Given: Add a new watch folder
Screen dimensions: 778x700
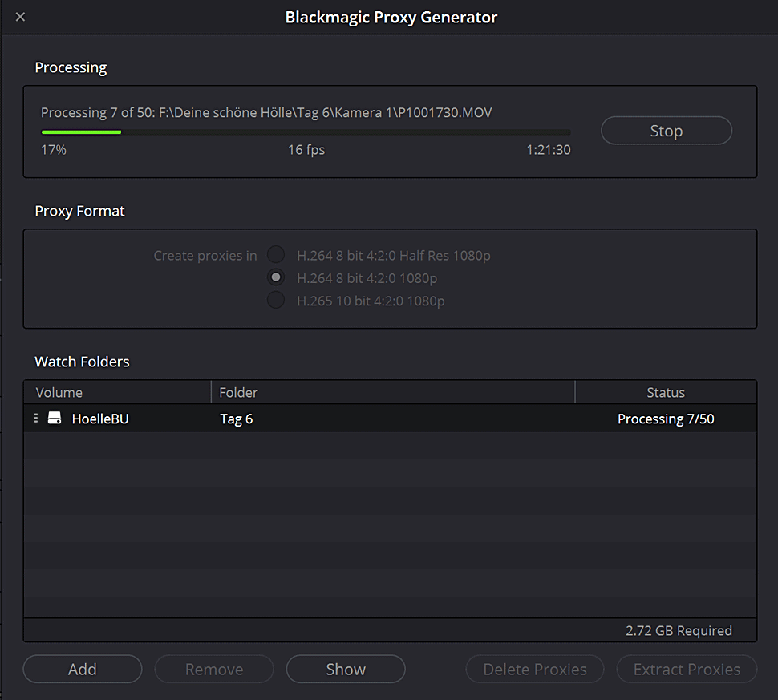Looking at the screenshot, I should [83, 669].
